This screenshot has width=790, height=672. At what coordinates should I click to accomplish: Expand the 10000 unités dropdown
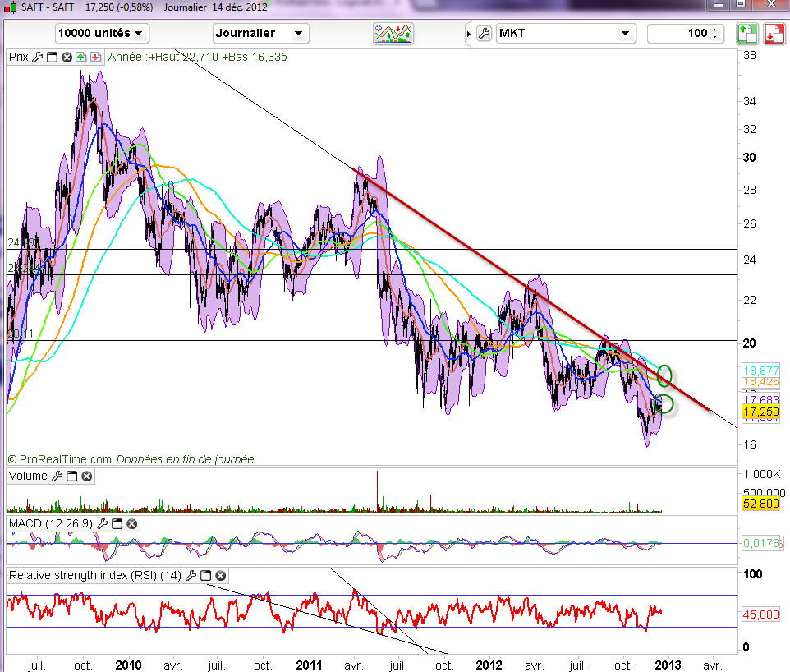click(102, 34)
